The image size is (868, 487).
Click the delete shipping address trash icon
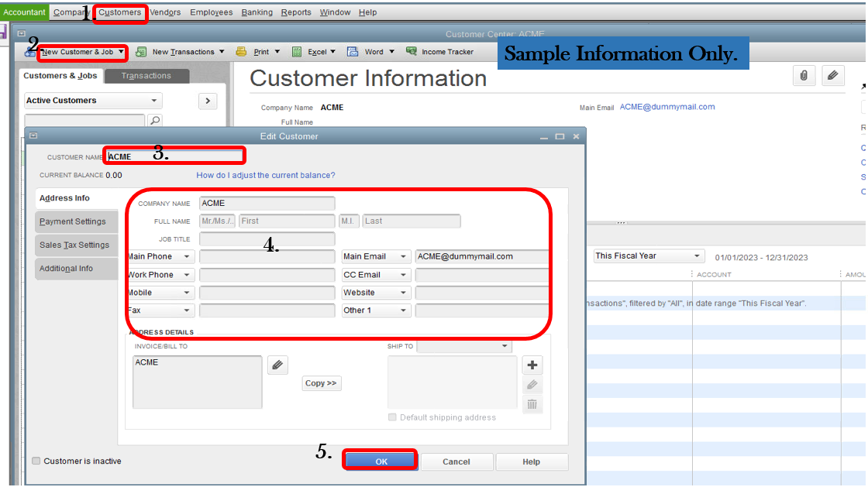tap(532, 405)
